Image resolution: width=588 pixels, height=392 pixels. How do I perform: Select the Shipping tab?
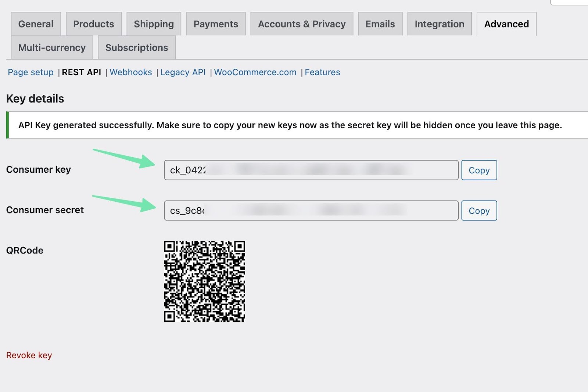154,24
